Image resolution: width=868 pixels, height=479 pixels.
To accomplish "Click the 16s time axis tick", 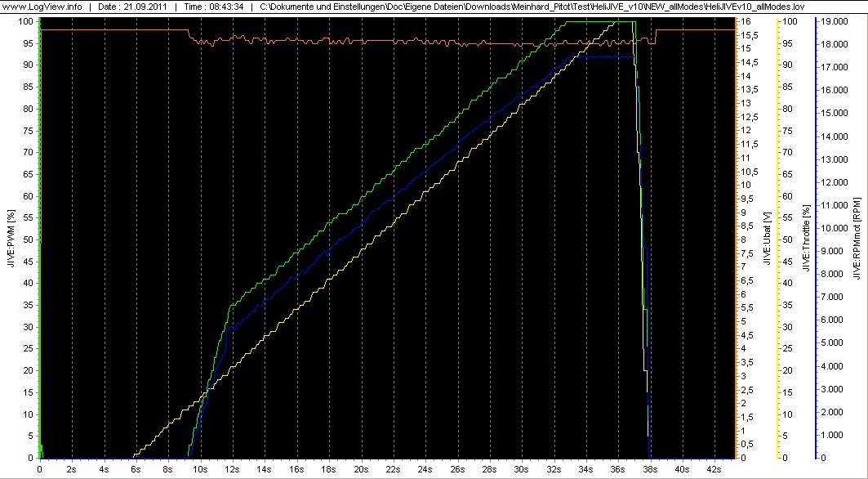I will point(296,468).
